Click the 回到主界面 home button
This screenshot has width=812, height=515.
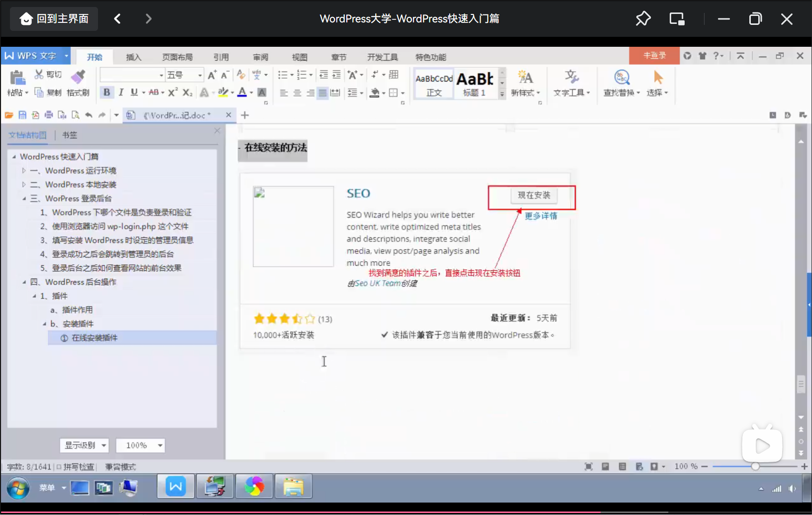pyautogui.click(x=54, y=19)
